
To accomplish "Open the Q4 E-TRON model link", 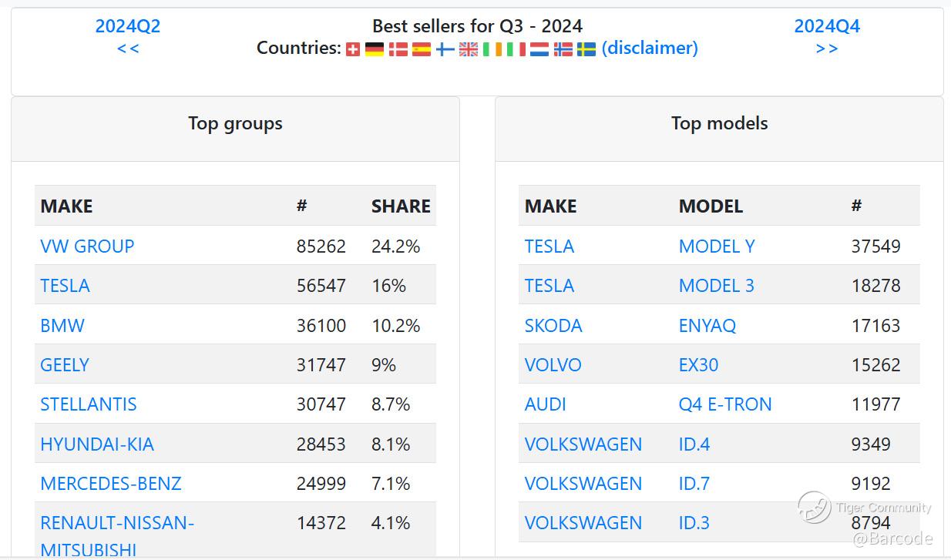I will (725, 404).
